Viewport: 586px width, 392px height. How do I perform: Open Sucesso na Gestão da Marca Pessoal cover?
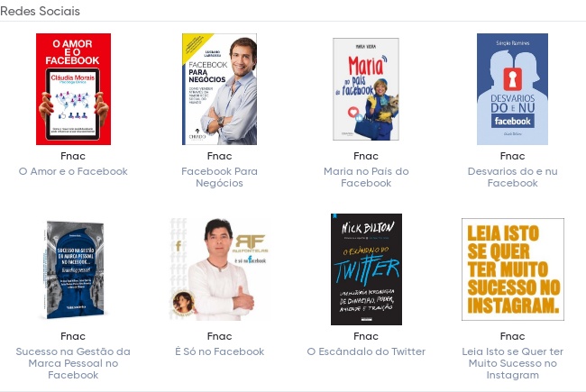tap(73, 269)
